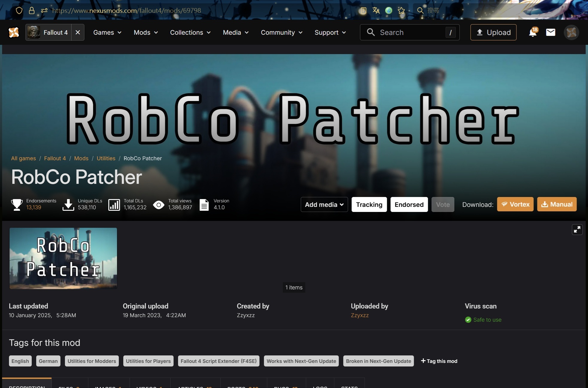Image resolution: width=588 pixels, height=388 pixels.
Task: Select the Utilities for Modders tag
Action: (x=92, y=361)
